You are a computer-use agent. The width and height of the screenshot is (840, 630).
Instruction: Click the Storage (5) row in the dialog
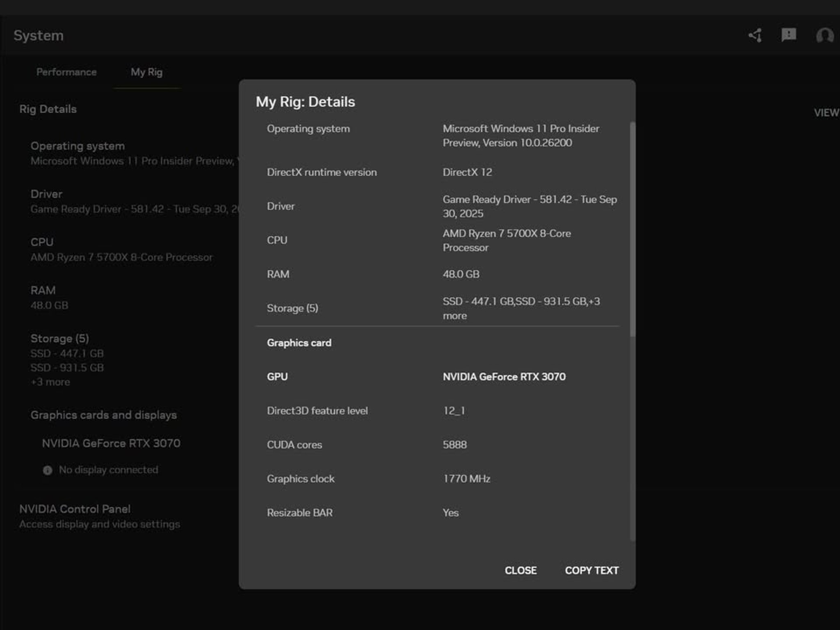[292, 308]
